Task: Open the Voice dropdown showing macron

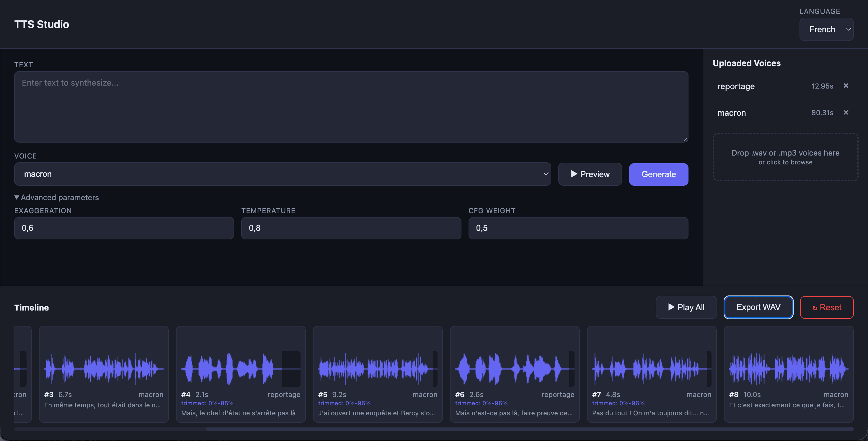Action: [x=282, y=174]
